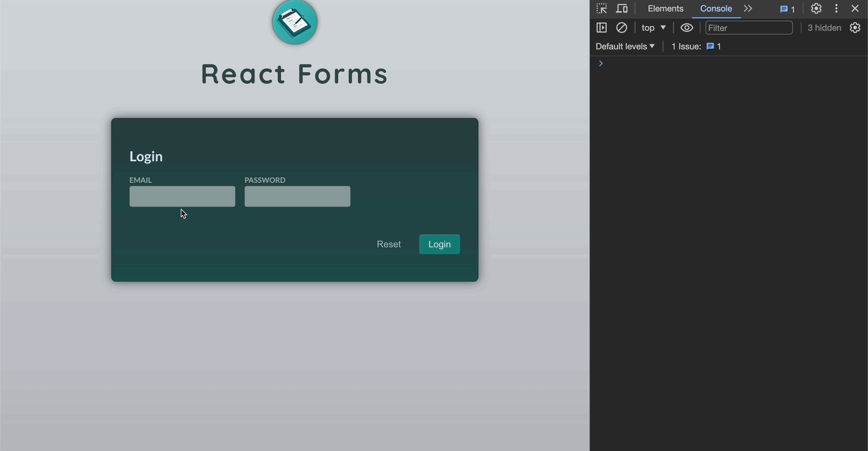Screen dimensions: 868x451
Task: Open the DevTools three-dot customize menu
Action: tap(836, 9)
